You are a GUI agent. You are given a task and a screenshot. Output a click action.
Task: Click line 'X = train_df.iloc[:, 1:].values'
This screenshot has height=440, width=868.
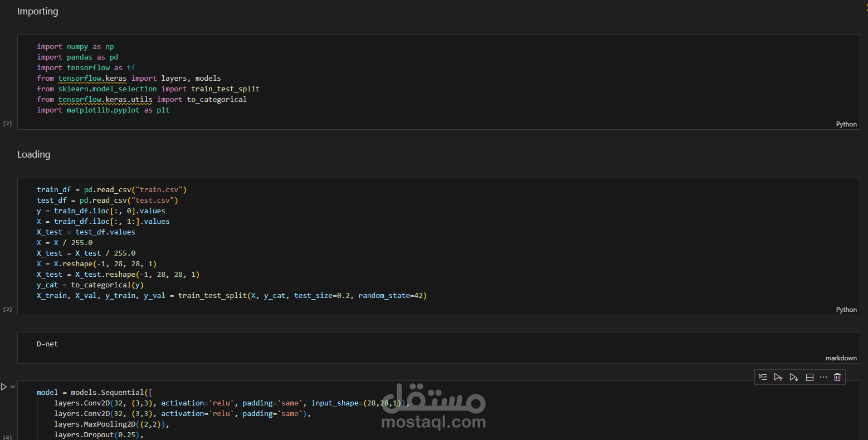(103, 222)
